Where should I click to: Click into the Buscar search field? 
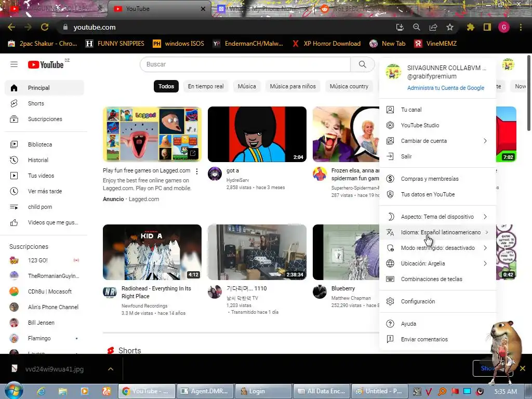click(x=245, y=64)
